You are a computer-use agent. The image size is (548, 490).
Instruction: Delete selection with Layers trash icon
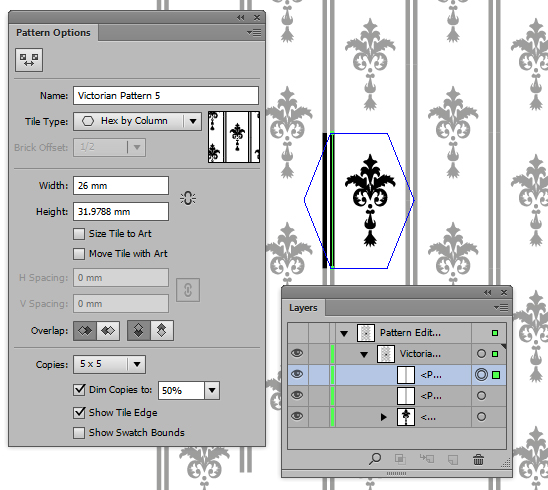(x=478, y=460)
